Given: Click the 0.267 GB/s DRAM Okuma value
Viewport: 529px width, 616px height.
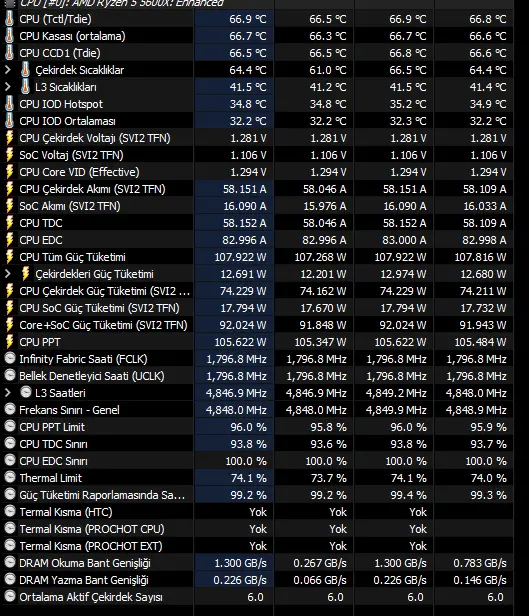Looking at the screenshot, I should tap(320, 563).
